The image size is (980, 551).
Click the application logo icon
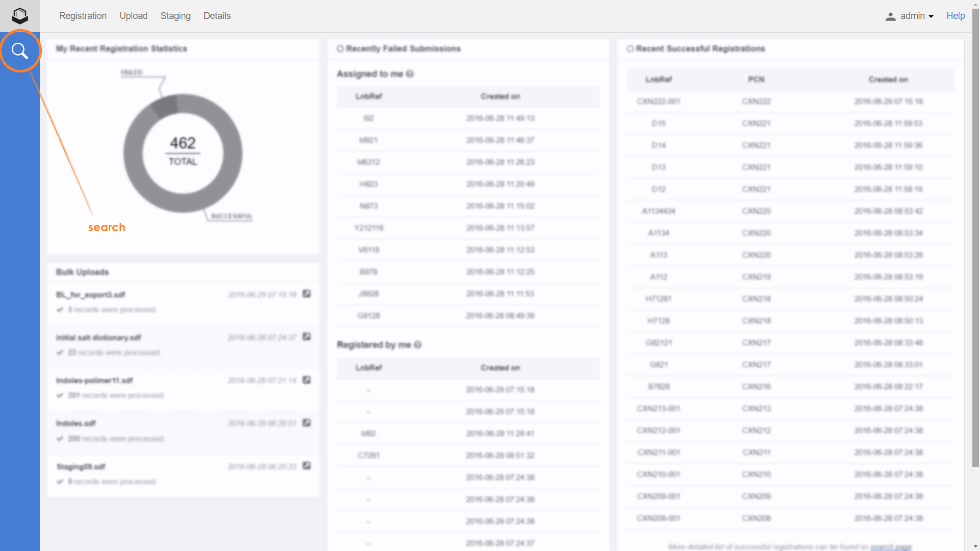coord(20,16)
